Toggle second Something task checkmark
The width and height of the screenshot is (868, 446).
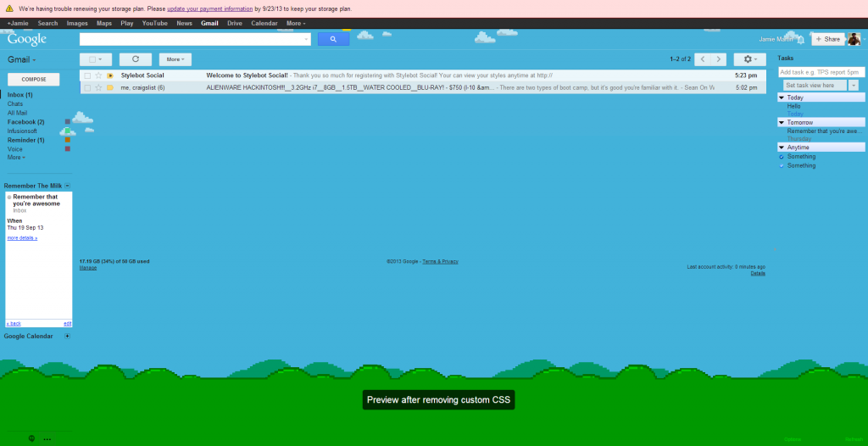(782, 165)
